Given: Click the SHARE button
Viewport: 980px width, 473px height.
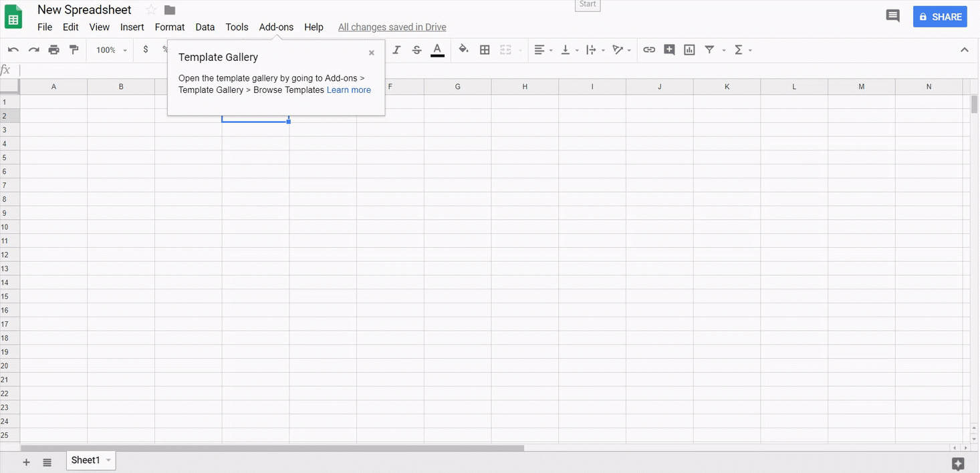Looking at the screenshot, I should [940, 16].
